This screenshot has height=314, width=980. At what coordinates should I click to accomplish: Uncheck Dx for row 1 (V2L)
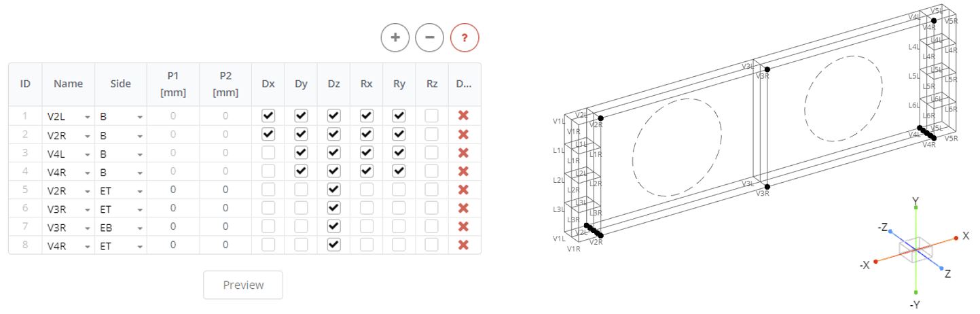[x=268, y=116]
